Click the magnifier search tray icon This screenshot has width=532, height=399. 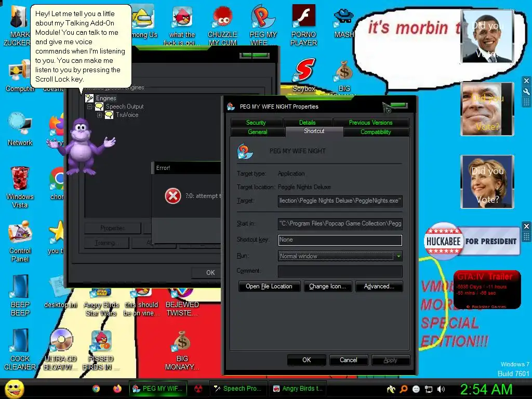pyautogui.click(x=404, y=389)
